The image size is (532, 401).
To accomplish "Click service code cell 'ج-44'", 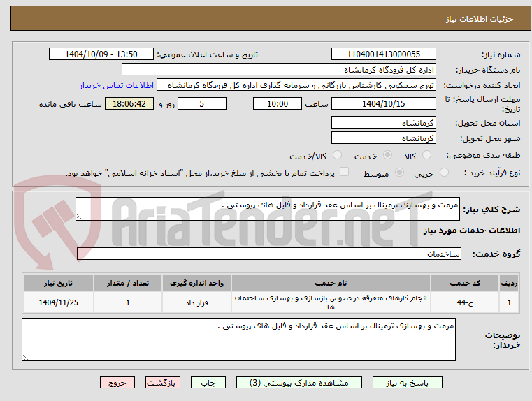I will coord(465,302).
